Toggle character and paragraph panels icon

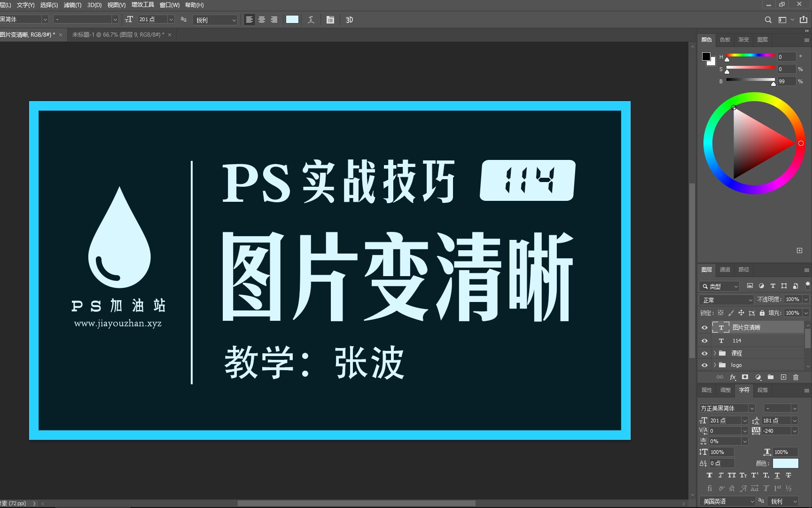330,20
